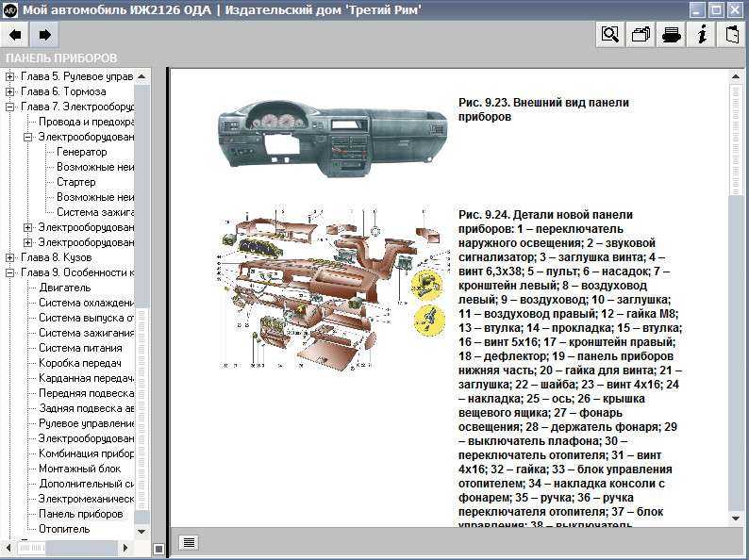This screenshot has height=560, width=749.
Task: Click the ПАНЕЛЬ ПРИБОРОВ header text
Action: pyautogui.click(x=61, y=58)
